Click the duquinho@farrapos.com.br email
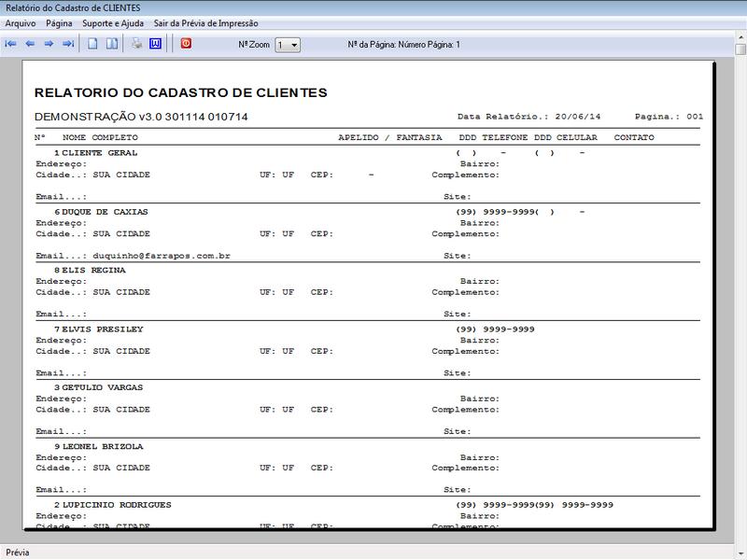The width and height of the screenshot is (747, 560). pyautogui.click(x=162, y=256)
